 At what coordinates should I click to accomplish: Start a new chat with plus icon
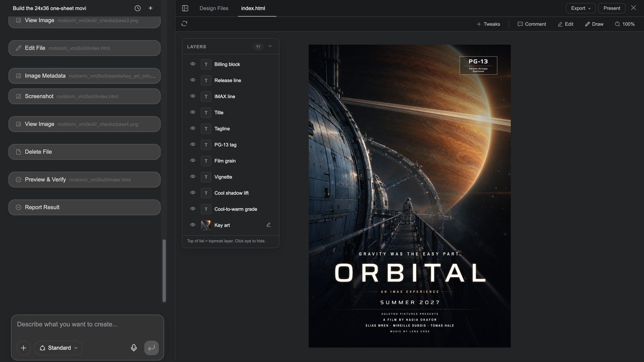pyautogui.click(x=151, y=8)
